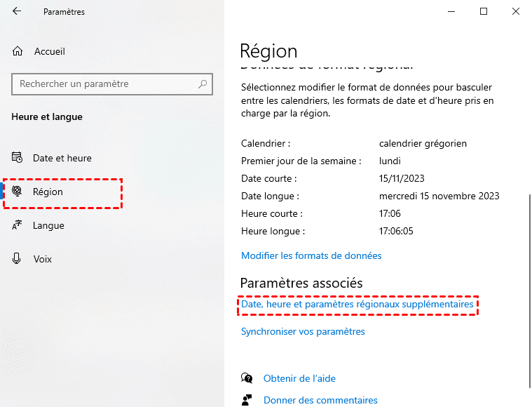Click the Voix microphone icon
This screenshot has width=532, height=407.
coord(18,259)
